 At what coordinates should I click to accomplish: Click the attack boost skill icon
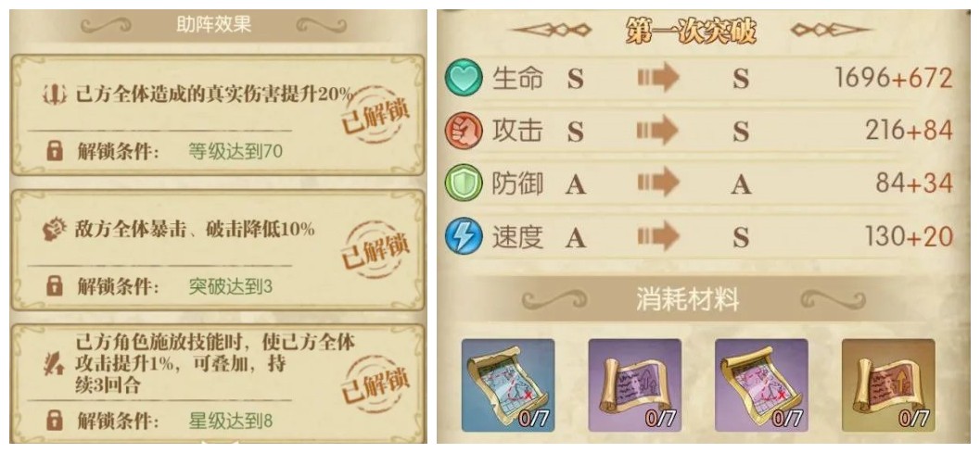coord(55,364)
